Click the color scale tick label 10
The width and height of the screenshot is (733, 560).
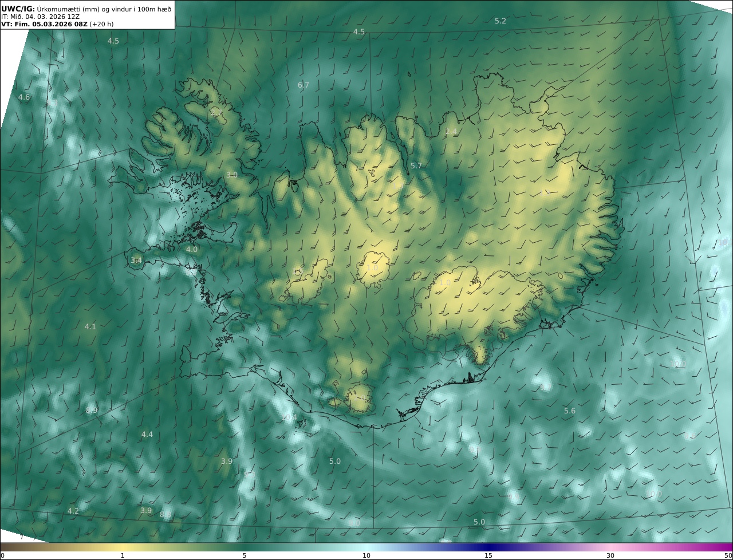coord(366,556)
